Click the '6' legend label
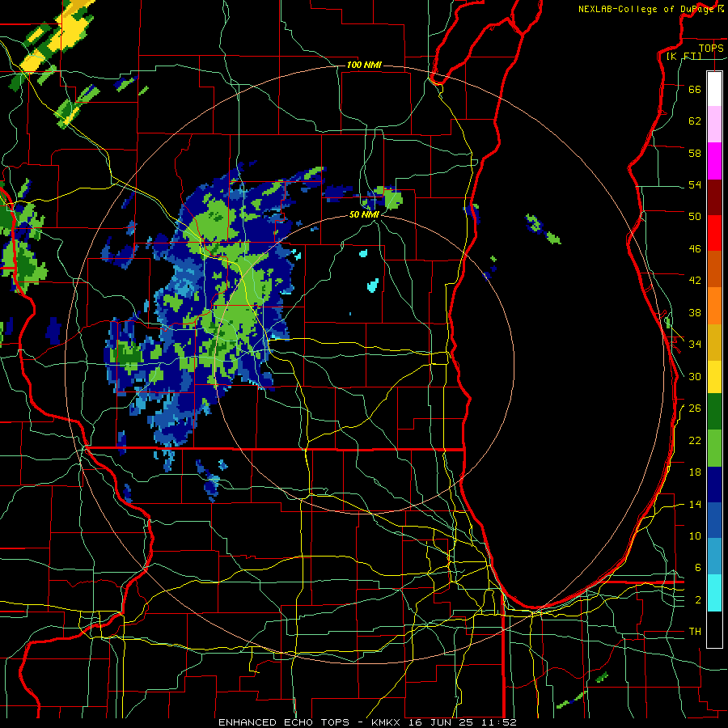The width and height of the screenshot is (728, 728). pos(697,567)
